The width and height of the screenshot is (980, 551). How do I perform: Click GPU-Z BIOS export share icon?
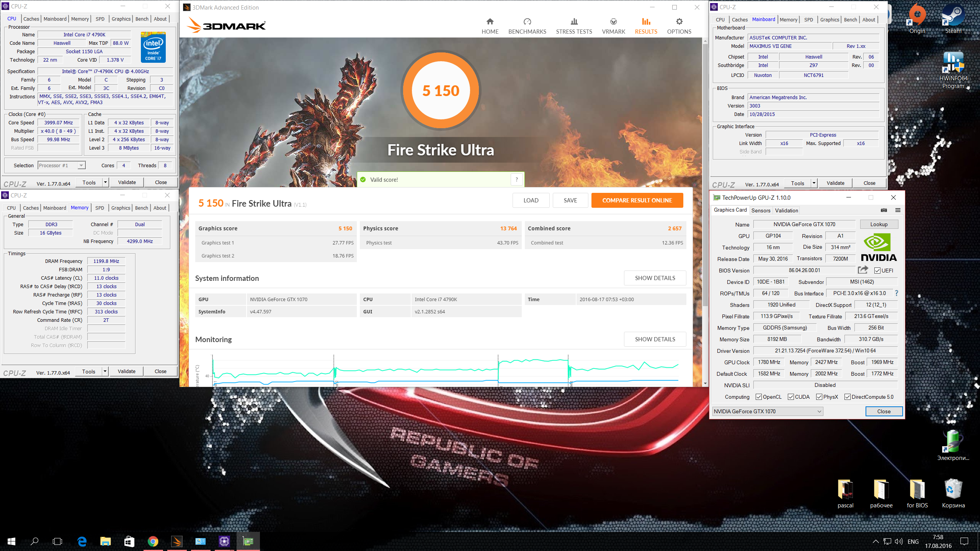[x=863, y=270]
